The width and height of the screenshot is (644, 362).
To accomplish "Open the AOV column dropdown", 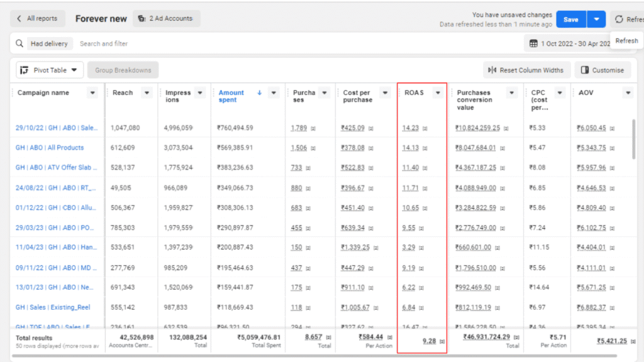I will pyautogui.click(x=627, y=93).
